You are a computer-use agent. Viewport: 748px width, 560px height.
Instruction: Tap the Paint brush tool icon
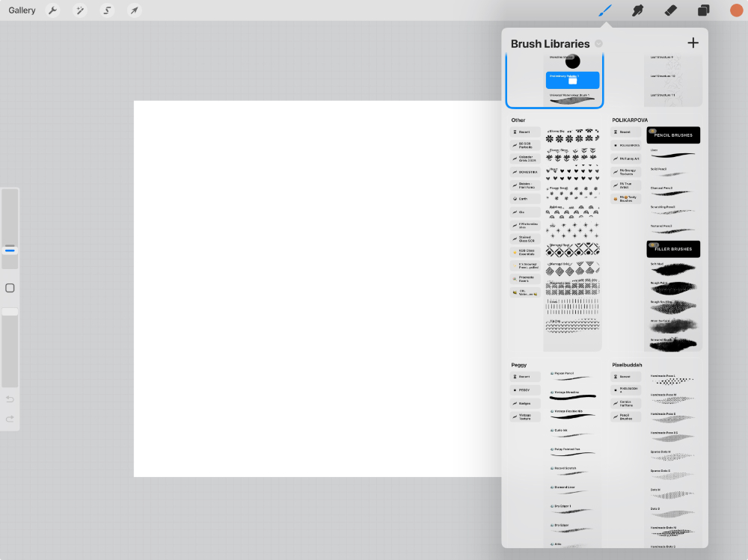(605, 10)
